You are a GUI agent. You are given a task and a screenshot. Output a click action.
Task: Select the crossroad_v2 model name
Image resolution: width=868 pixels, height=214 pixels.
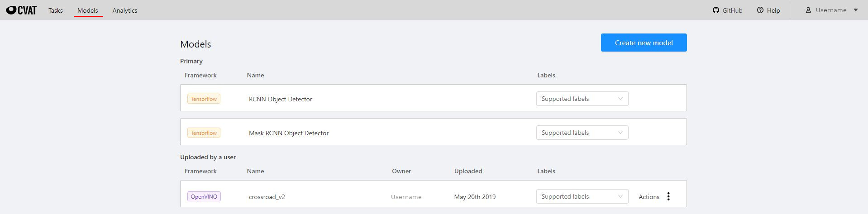[x=267, y=197]
